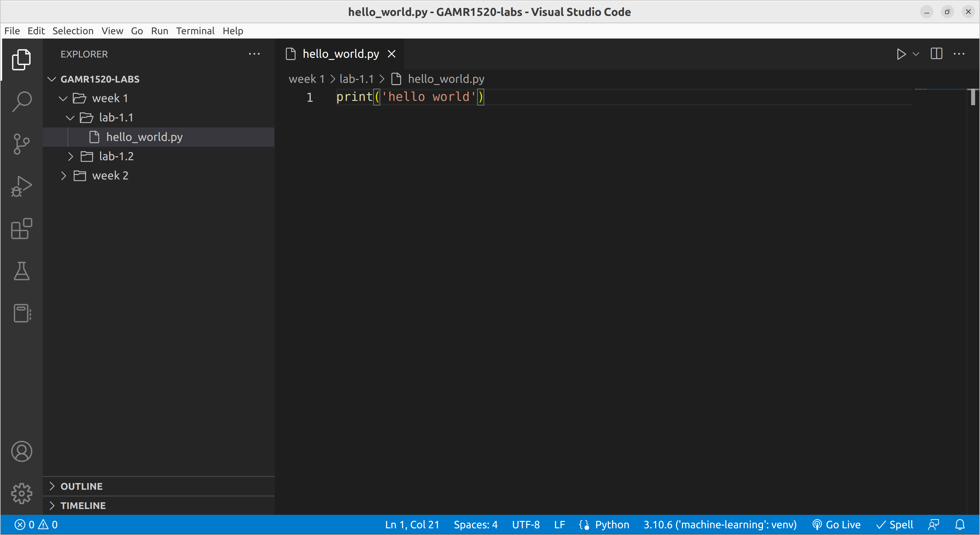Click the vertical scrollbar in editor

[x=973, y=97]
